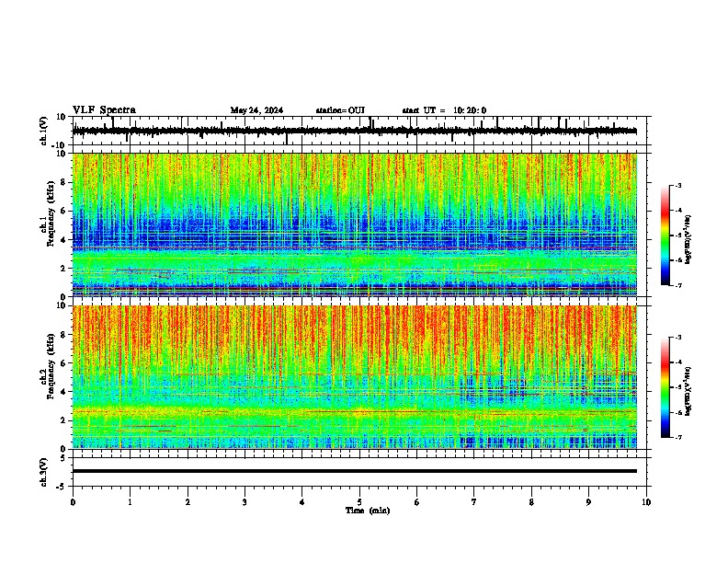
Task: Click time axis tick label "2"
Action: click(188, 502)
